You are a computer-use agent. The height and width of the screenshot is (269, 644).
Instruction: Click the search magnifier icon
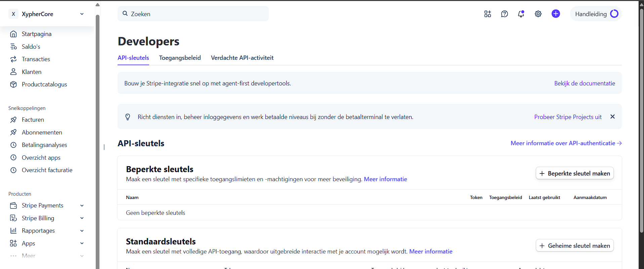click(x=125, y=13)
